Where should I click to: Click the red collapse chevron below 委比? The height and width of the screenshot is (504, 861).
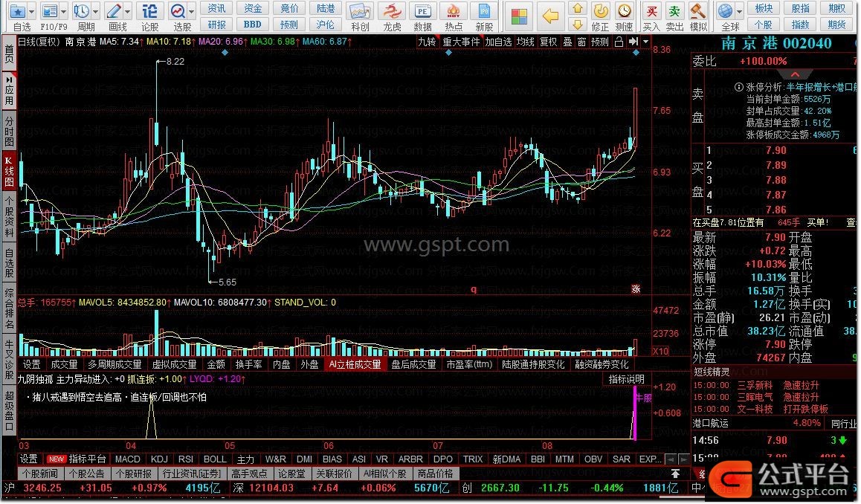pyautogui.click(x=795, y=74)
